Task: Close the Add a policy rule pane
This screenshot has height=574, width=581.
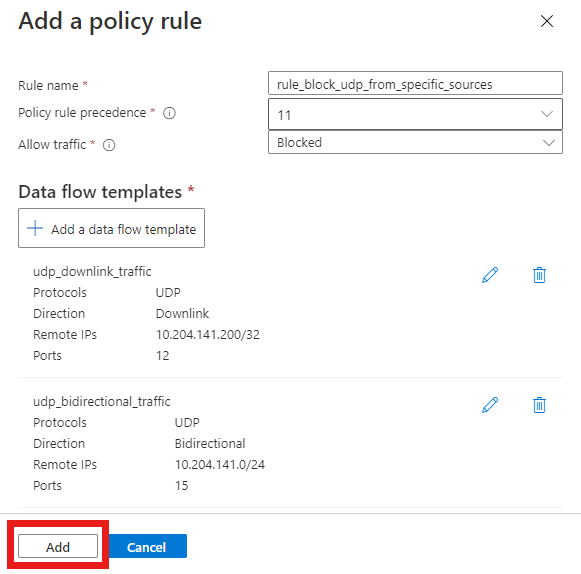Action: pos(547,21)
